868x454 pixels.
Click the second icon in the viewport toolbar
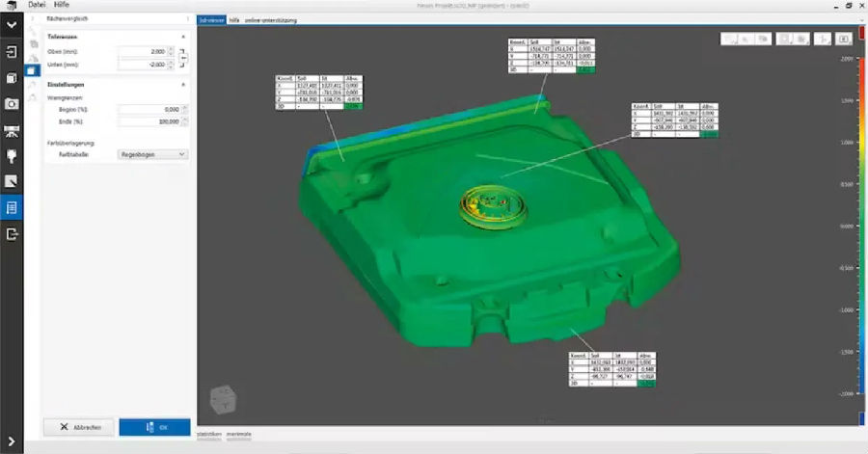point(746,40)
